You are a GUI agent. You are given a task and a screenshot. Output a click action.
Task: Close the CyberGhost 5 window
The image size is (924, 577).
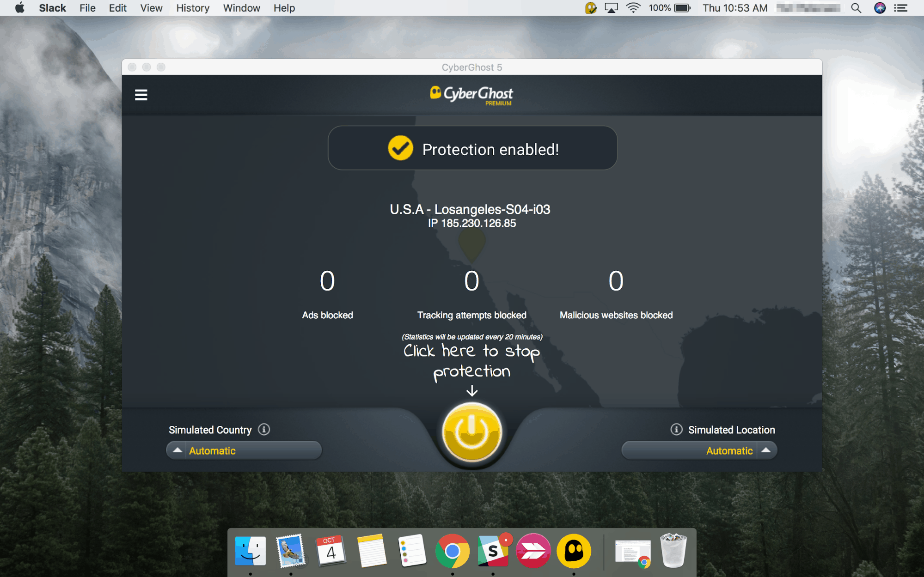[132, 67]
